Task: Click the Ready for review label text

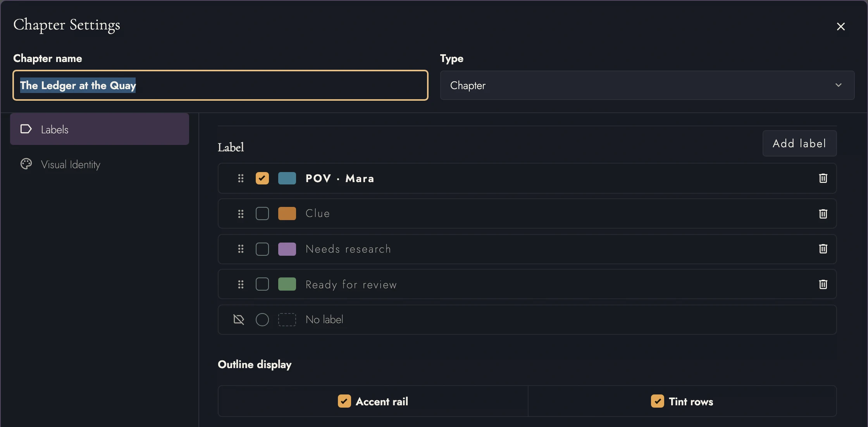Action: tap(351, 285)
